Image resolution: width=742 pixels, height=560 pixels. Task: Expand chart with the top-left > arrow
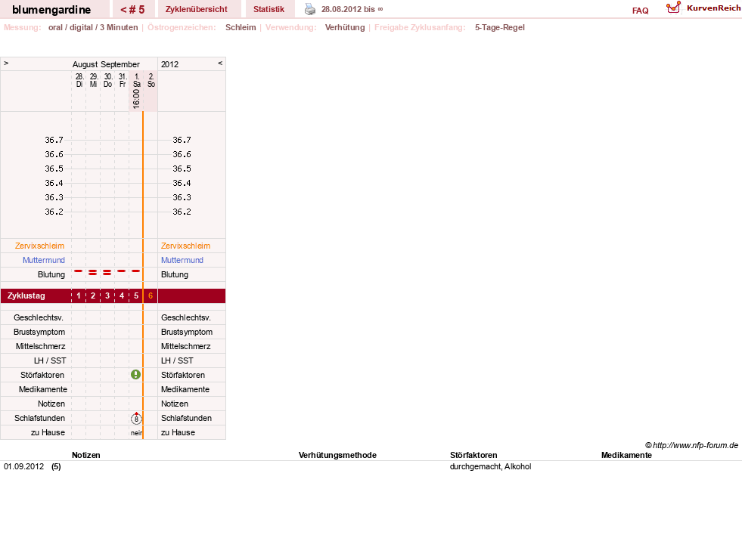(6, 63)
